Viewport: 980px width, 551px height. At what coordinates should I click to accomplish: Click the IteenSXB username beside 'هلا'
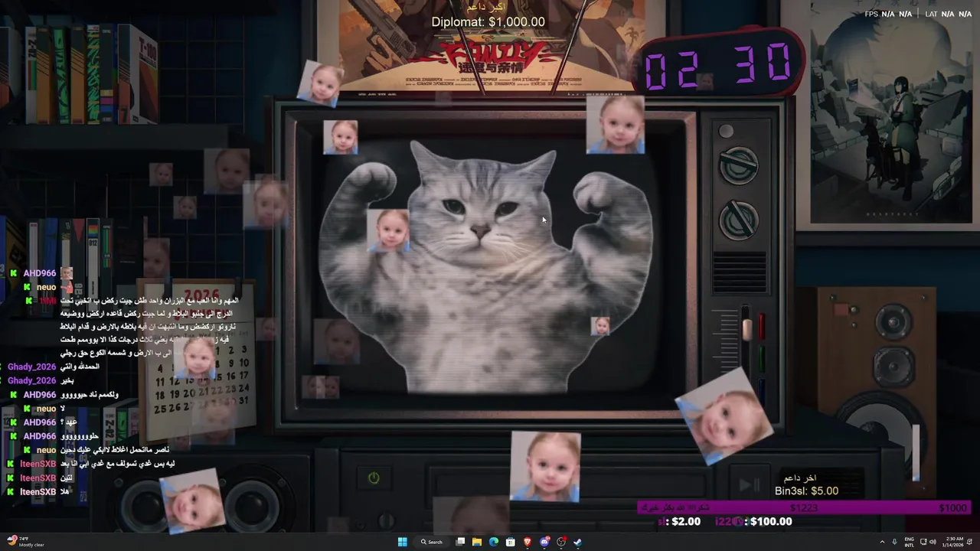[x=38, y=492]
